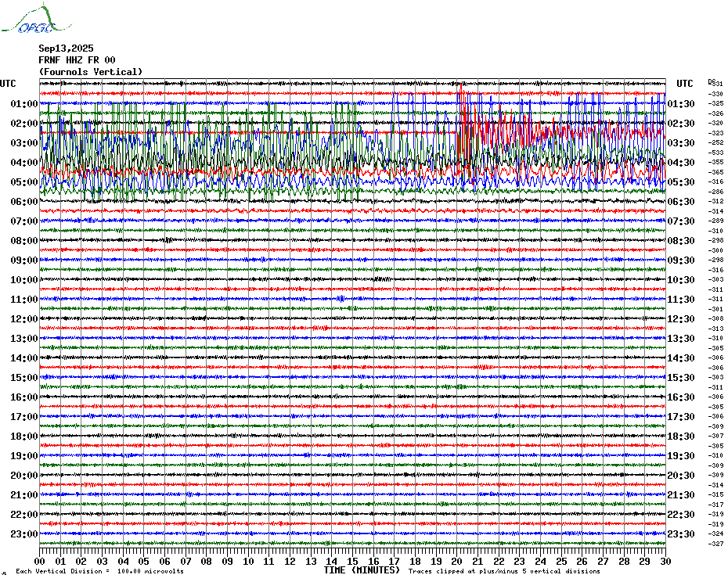Click the OFGC logo at top left
728x582 pixels.
tap(36, 19)
